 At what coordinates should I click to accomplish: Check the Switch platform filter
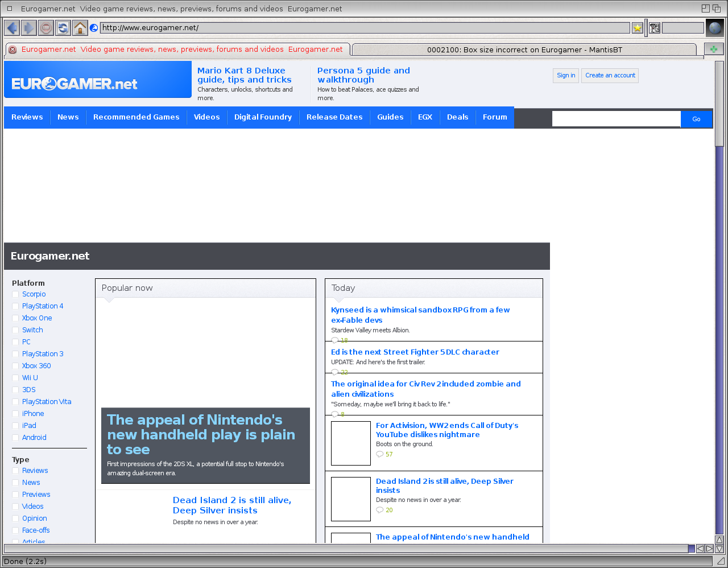click(x=15, y=330)
